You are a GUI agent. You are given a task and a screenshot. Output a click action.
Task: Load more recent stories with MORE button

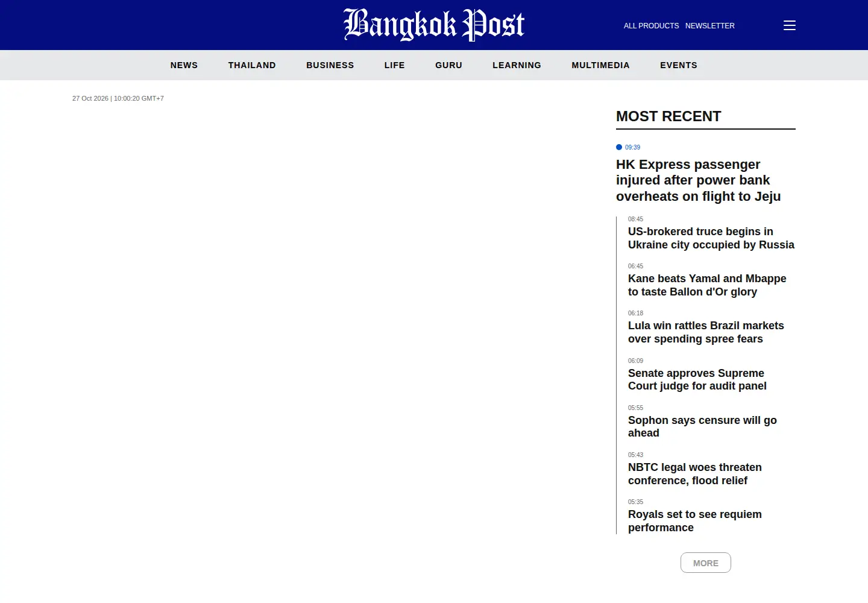[706, 563]
